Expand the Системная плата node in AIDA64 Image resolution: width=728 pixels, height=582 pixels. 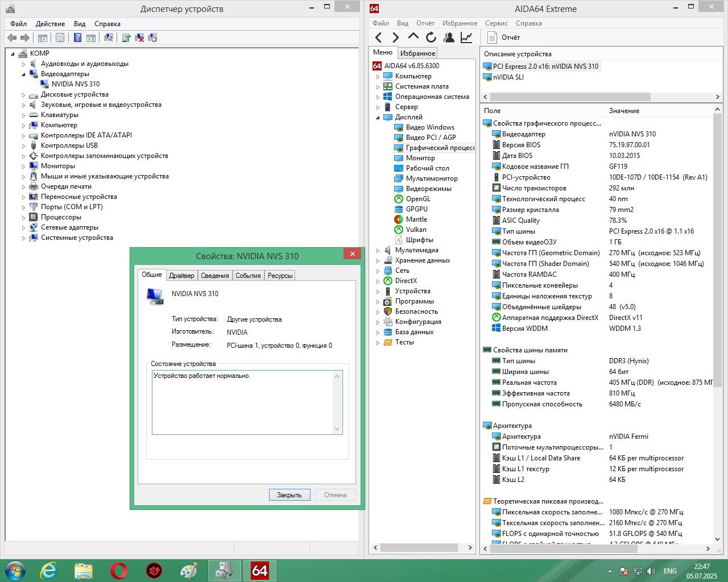click(378, 86)
